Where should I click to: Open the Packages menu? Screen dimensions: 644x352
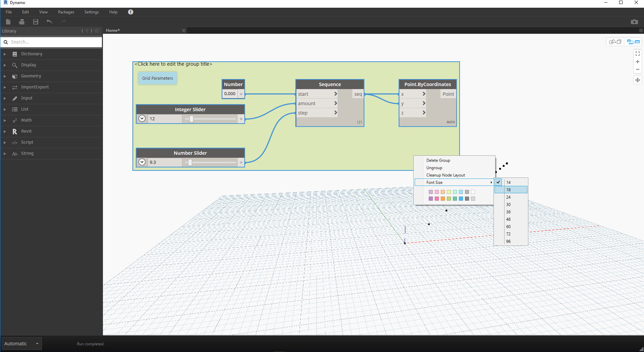66,12
